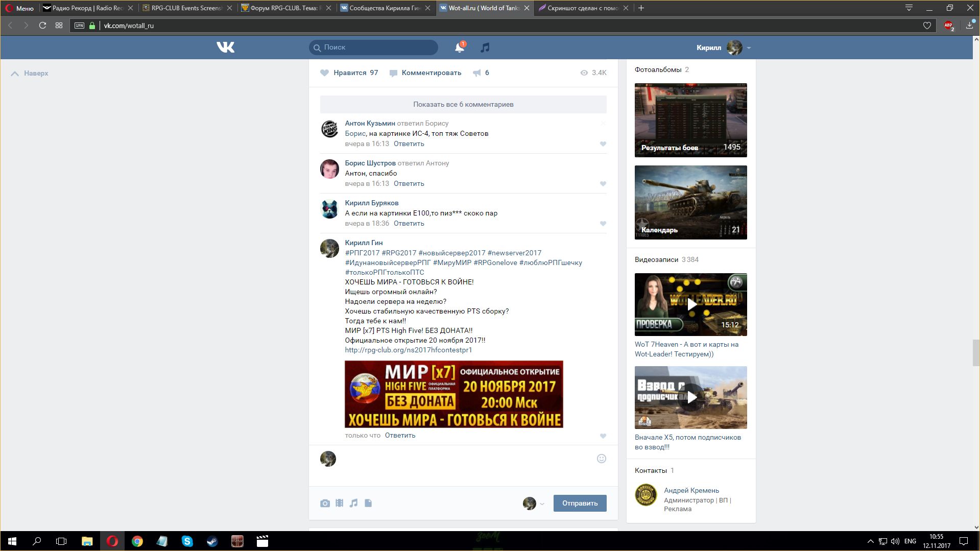Viewport: 980px width, 551px height.
Task: Go back with browser back arrow
Action: tap(10, 26)
